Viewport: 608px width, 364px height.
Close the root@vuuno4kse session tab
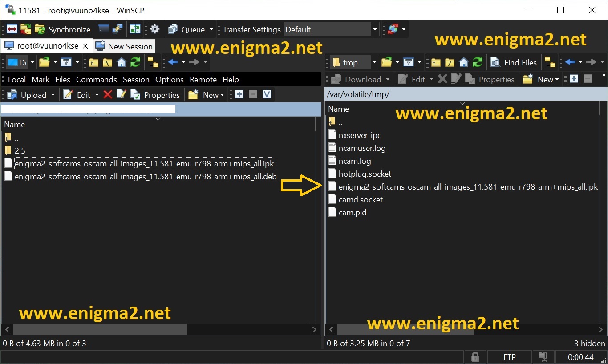click(x=85, y=46)
